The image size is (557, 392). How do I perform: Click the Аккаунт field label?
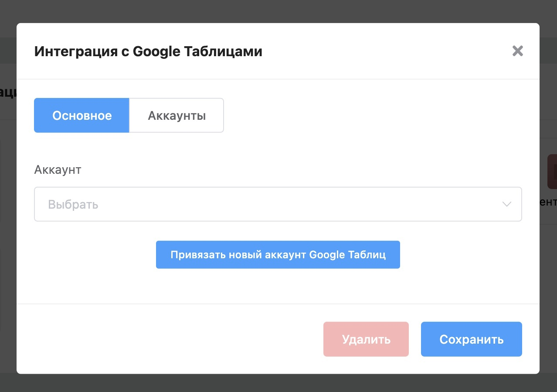tap(58, 169)
